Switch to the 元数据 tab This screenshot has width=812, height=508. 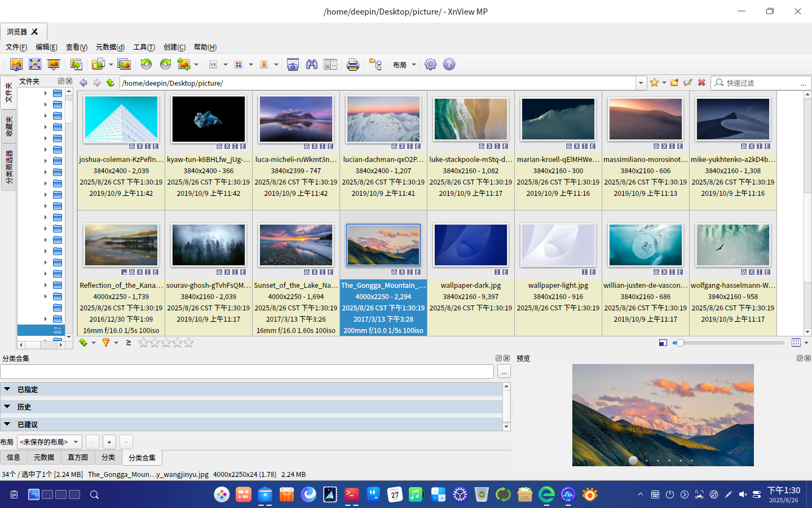pos(44,457)
